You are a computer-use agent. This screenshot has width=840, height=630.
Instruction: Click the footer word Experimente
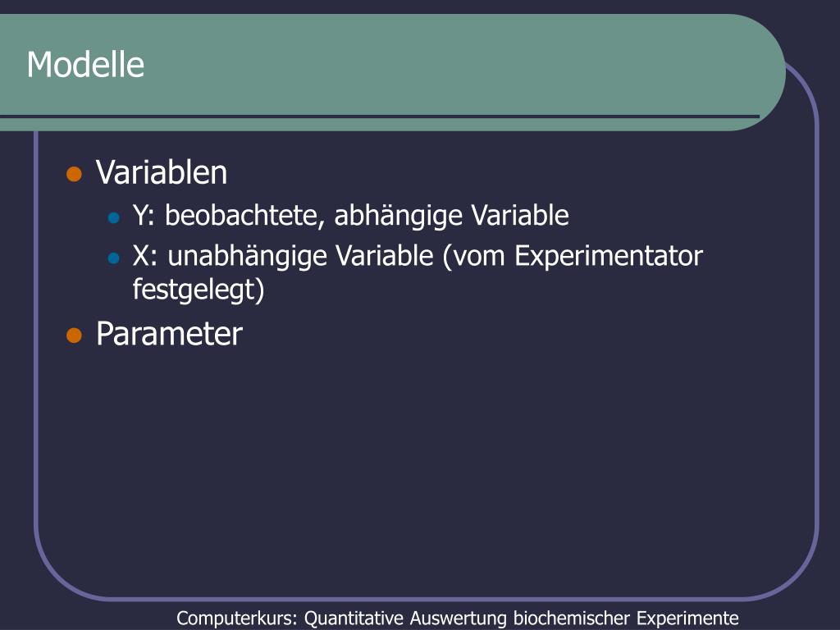[x=688, y=619]
